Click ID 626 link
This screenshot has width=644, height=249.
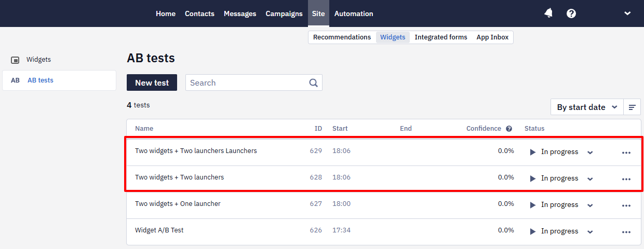coord(316,230)
